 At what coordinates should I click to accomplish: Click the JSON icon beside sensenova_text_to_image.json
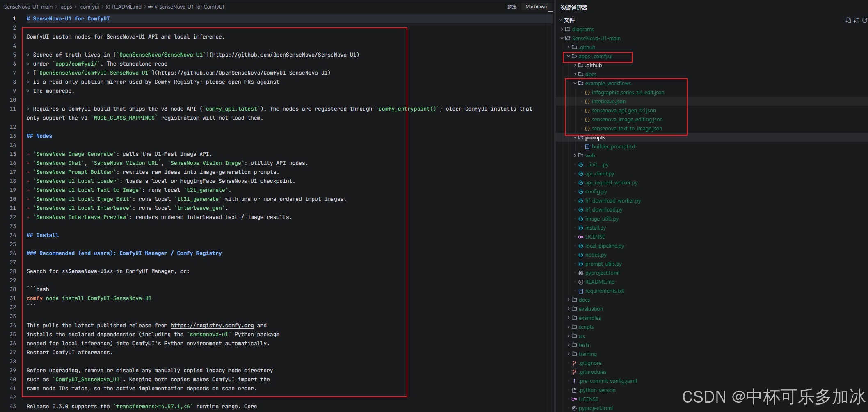(x=587, y=129)
